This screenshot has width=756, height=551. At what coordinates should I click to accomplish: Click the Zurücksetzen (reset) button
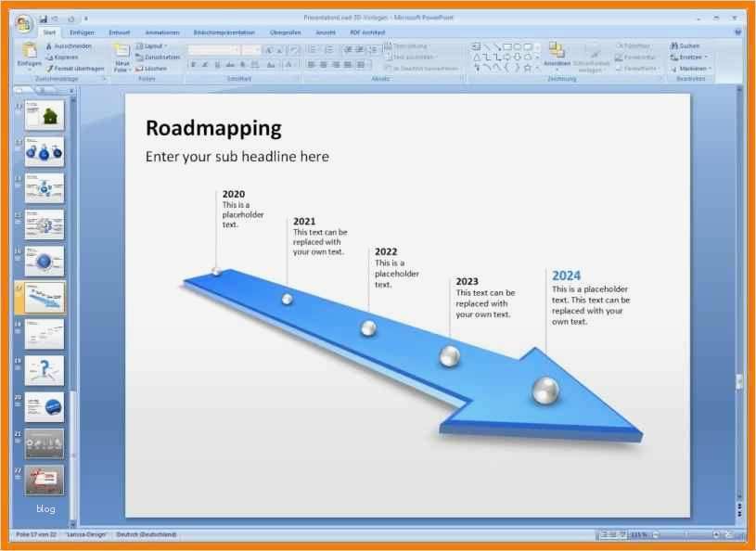coord(157,57)
